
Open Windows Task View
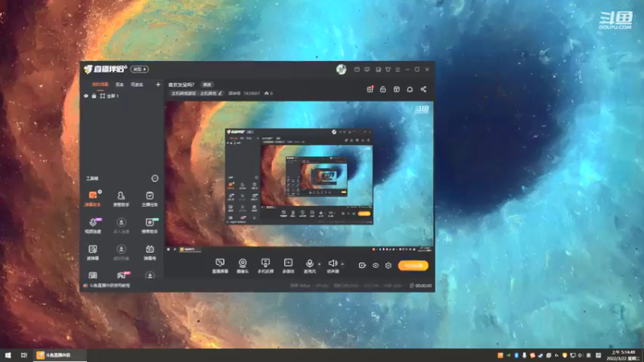click(24, 356)
